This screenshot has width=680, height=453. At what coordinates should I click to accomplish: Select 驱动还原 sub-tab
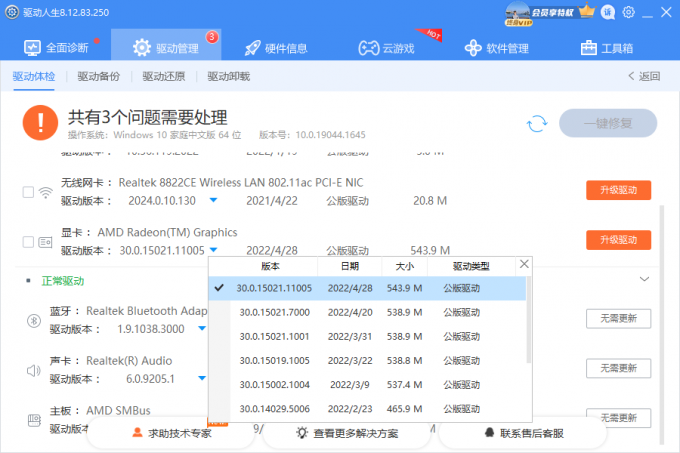point(163,76)
